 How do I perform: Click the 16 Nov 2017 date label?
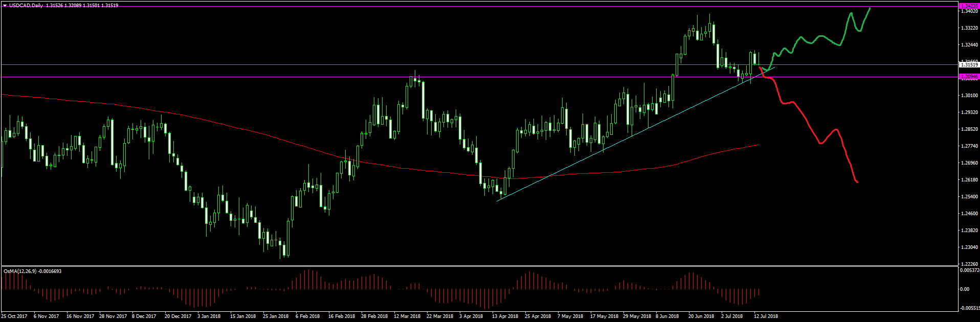[80, 316]
